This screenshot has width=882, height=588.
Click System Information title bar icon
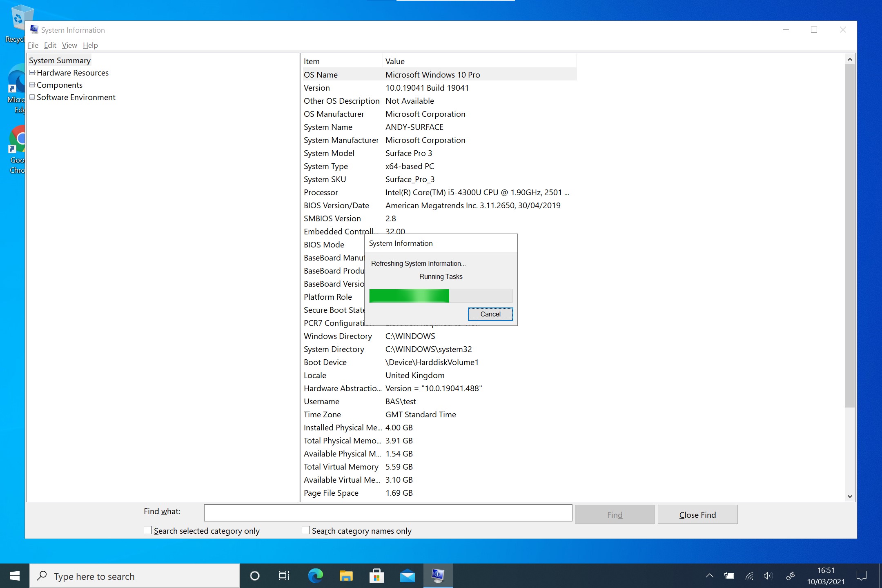pyautogui.click(x=34, y=30)
